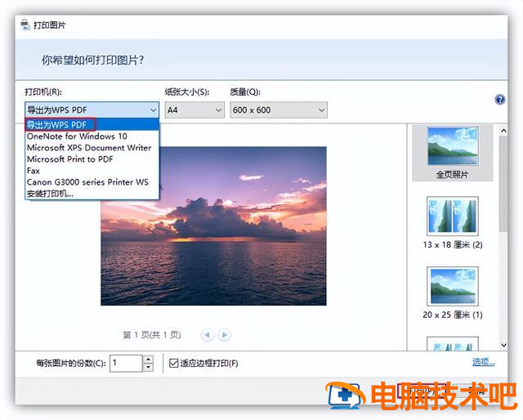Collapse the printer dropdown combo box
523x420 pixels.
click(92, 109)
